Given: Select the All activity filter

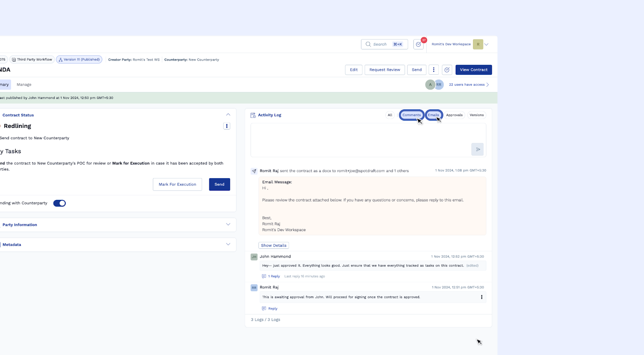Looking at the screenshot, I should tap(390, 115).
